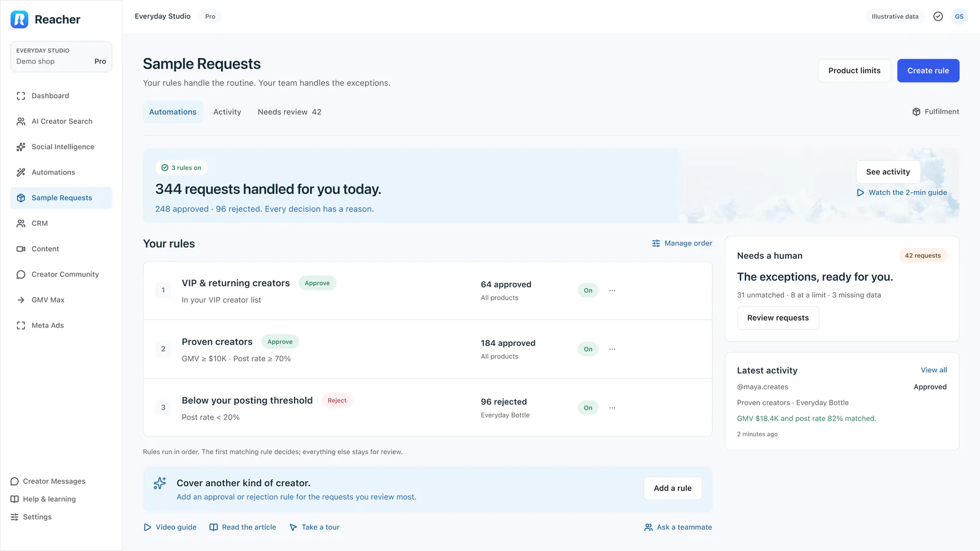This screenshot has height=551, width=980.
Task: Toggle On switch for VIP & returning creators
Action: pyautogui.click(x=588, y=290)
